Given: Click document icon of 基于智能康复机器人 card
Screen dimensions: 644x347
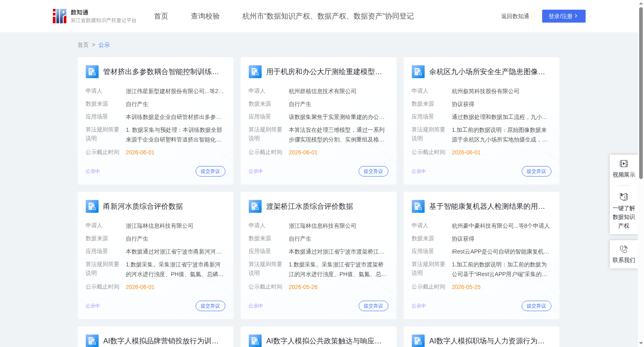Looking at the screenshot, I should (x=418, y=206).
